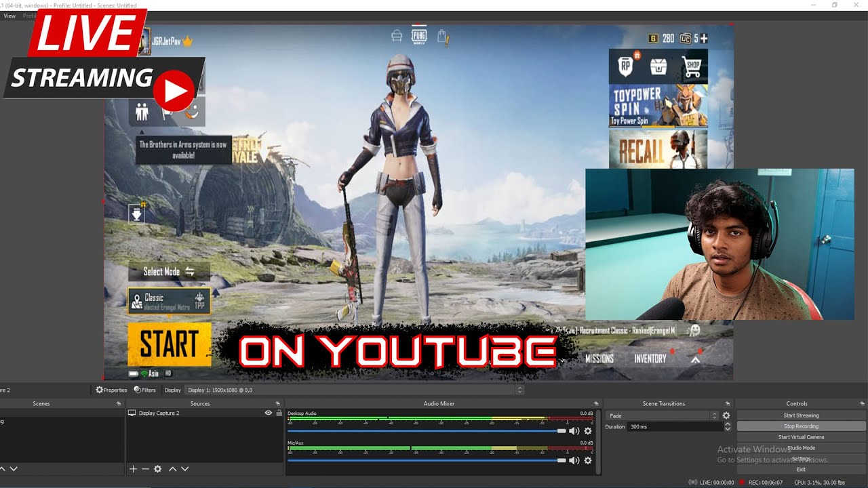Toggle visibility of Display Capture 2 source
Viewport: 868px width, 488px height.
269,413
